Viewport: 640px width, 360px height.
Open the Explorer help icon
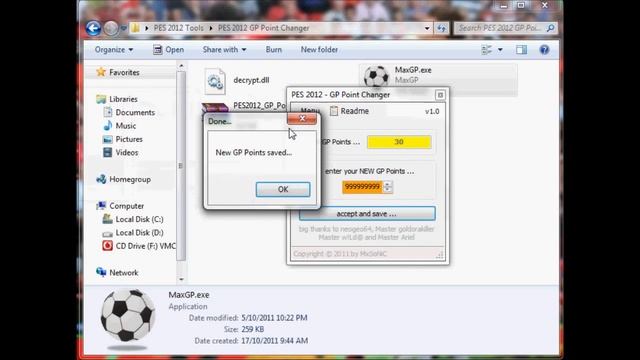544,49
